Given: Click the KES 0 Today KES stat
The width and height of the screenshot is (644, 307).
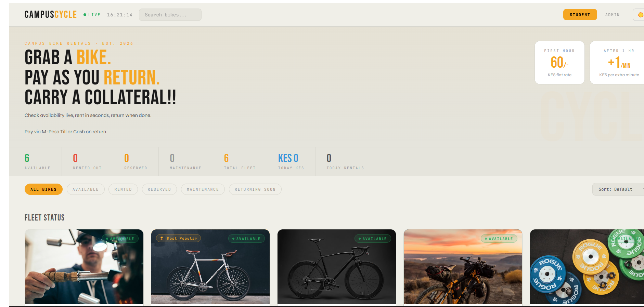Looking at the screenshot, I should point(291,161).
